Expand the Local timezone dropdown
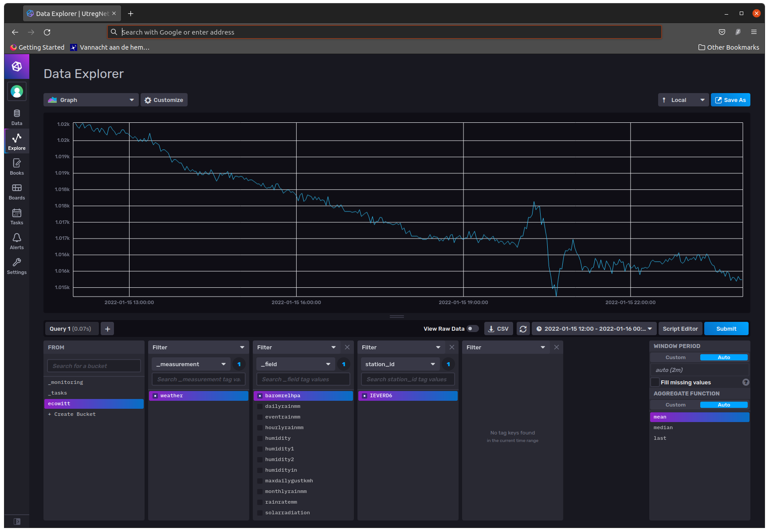The width and height of the screenshot is (769, 532). (x=683, y=100)
